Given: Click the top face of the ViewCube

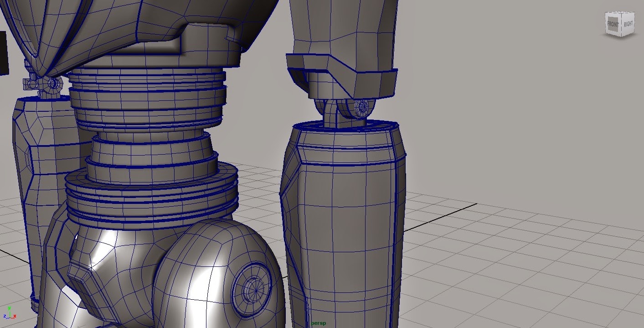Looking at the screenshot, I should click(620, 12).
